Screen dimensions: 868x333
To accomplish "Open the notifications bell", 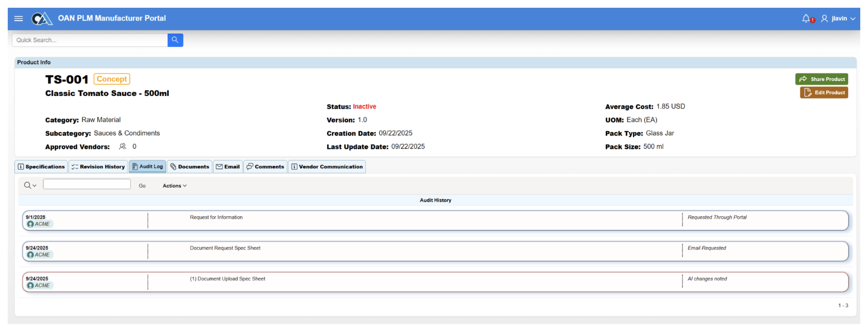I will pyautogui.click(x=806, y=18).
